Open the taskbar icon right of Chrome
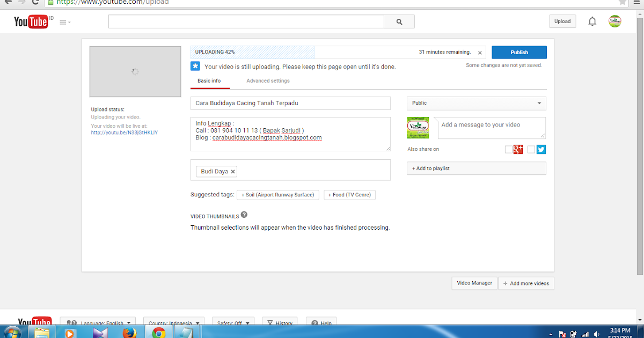Viewport: 644px width, 338px height. (186, 333)
